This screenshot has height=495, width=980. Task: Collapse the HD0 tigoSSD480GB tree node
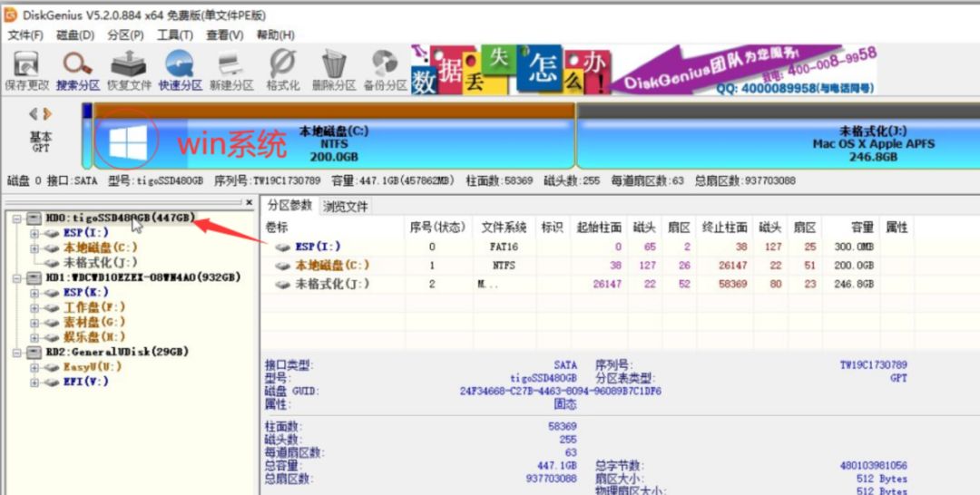coord(17,218)
